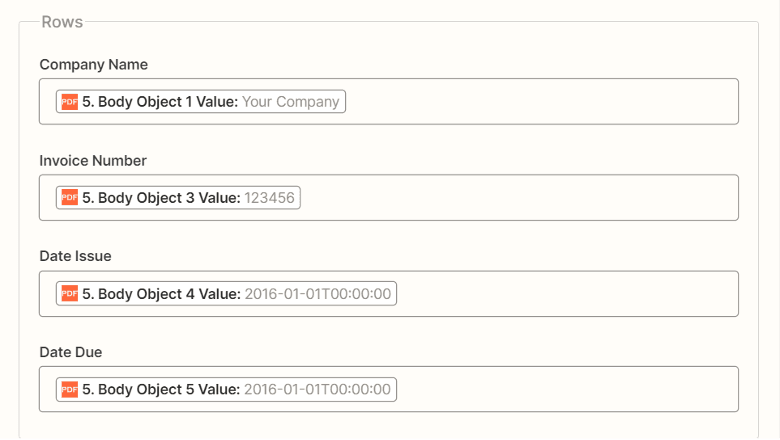The image size is (780, 440).
Task: Place cursor in empty Date Due input area
Action: point(565,390)
